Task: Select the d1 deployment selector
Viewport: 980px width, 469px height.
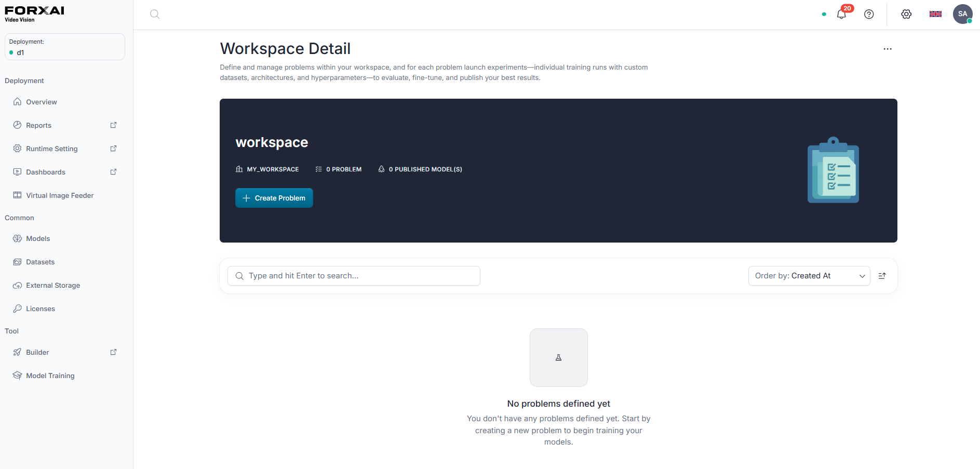Action: 65,47
